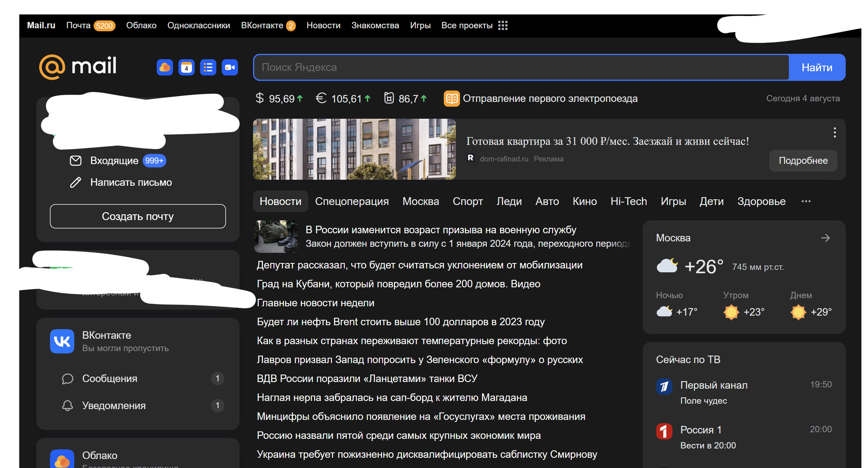This screenshot has width=868, height=468.
Task: Click the Первый канал channel logo
Action: (x=664, y=386)
